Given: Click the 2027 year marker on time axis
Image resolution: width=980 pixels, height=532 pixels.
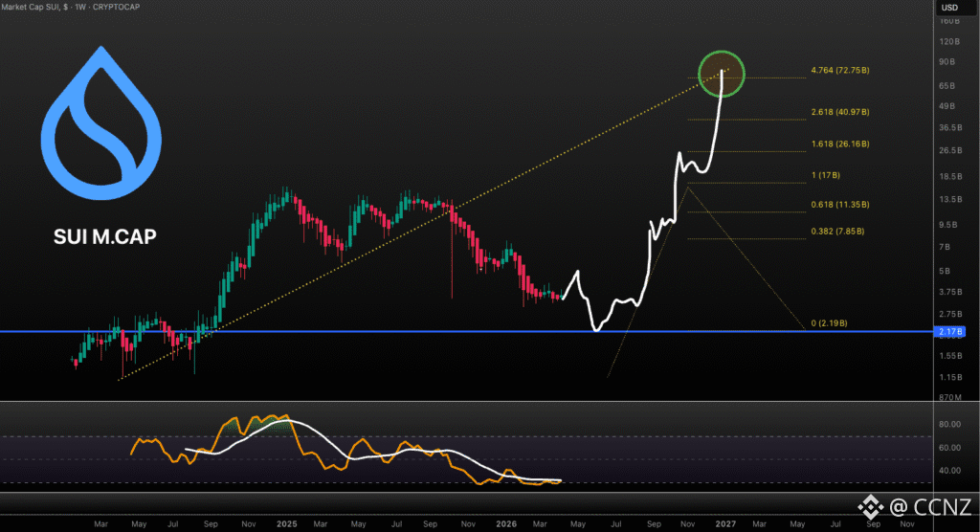Looking at the screenshot, I should [x=725, y=524].
